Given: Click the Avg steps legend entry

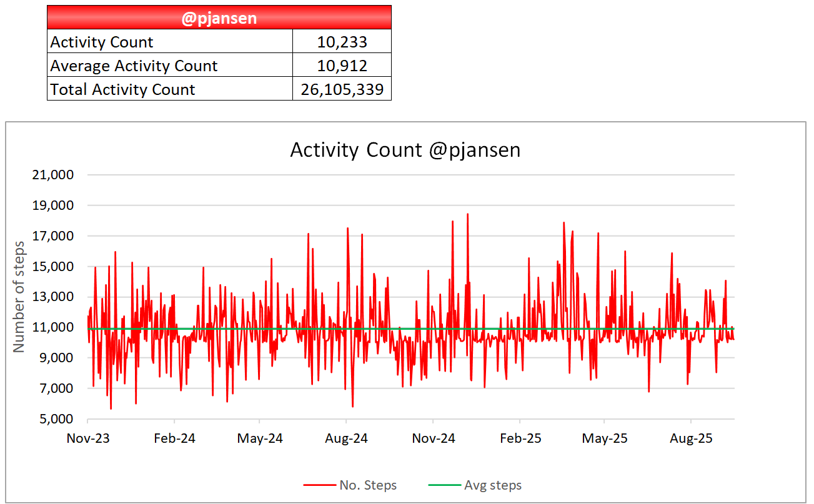Looking at the screenshot, I should pyautogui.click(x=492, y=485).
